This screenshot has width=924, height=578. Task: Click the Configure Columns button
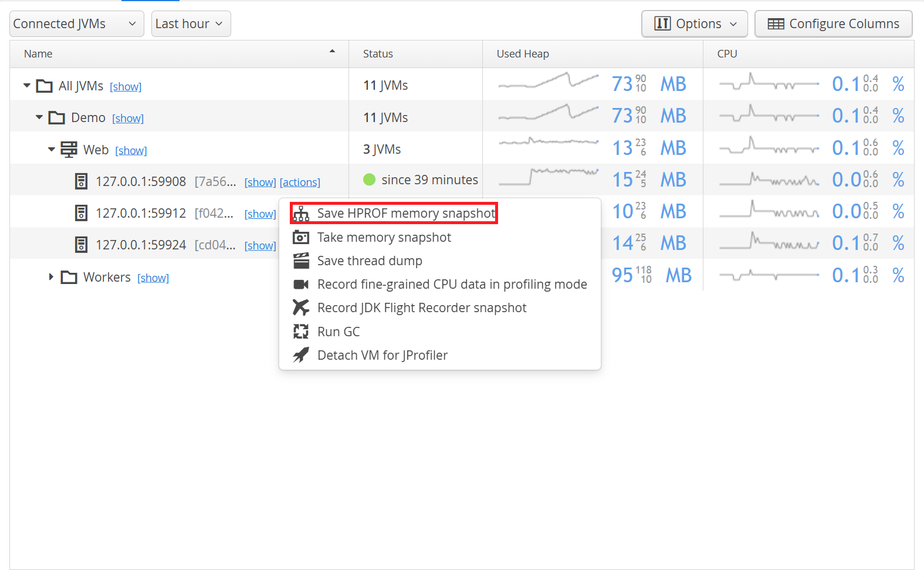coord(834,24)
